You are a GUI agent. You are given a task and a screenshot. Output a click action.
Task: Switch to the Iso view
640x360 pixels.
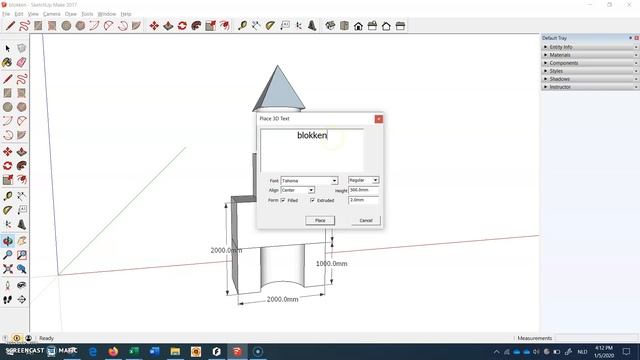[x=330, y=26]
